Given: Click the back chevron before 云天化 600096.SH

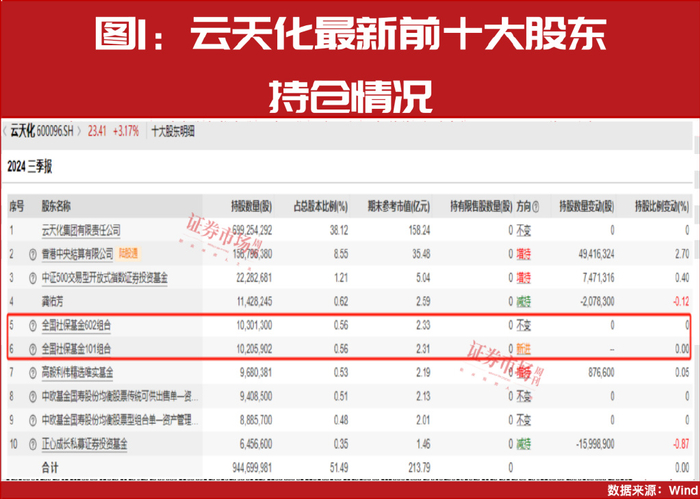Looking at the screenshot, I should point(4,132).
